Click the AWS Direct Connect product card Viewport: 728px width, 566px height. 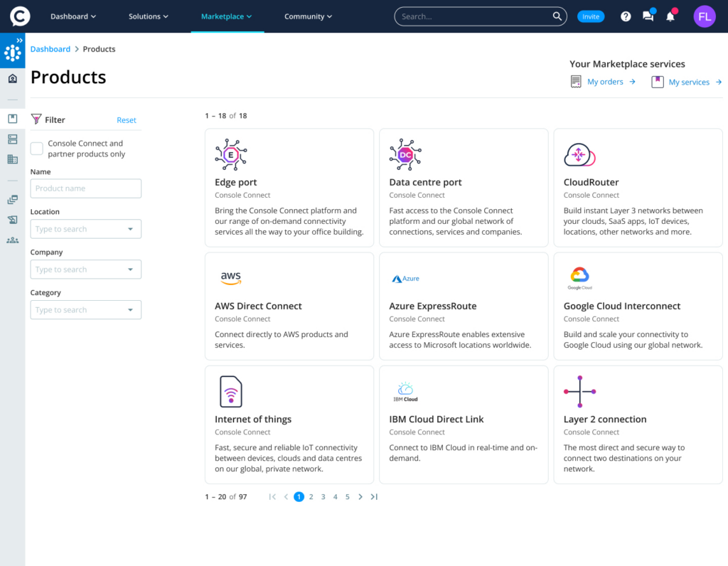[x=289, y=306]
